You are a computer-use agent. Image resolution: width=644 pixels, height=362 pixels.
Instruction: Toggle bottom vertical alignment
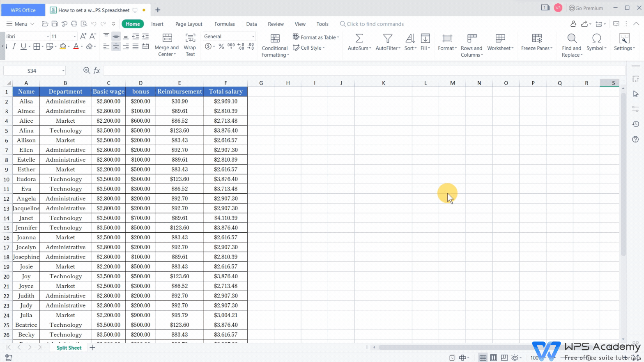(126, 36)
